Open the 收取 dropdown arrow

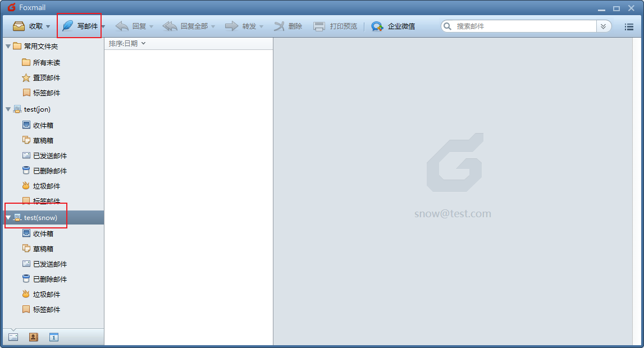(x=48, y=27)
